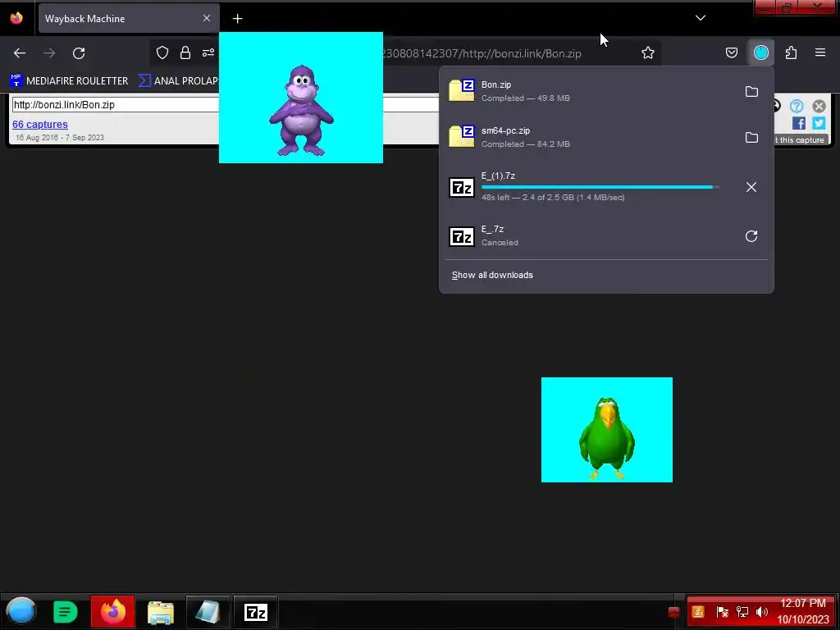Open the Action Center flag icon

point(722,612)
